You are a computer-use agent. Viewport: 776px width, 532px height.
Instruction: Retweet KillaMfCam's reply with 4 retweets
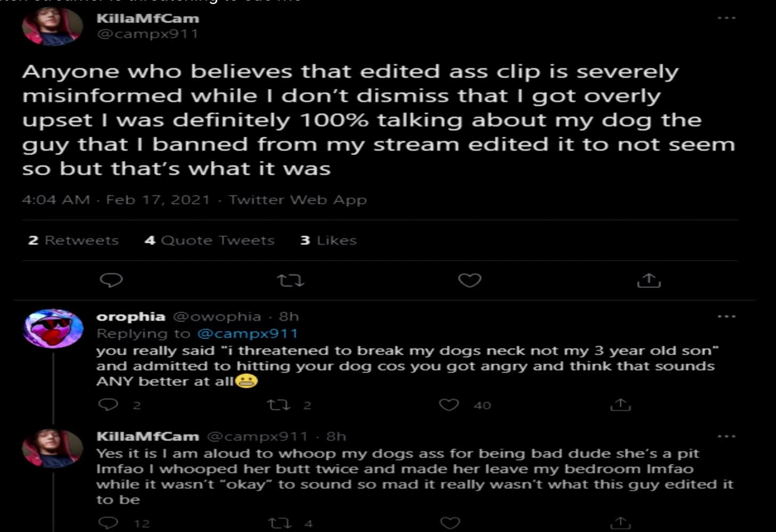(x=280, y=523)
